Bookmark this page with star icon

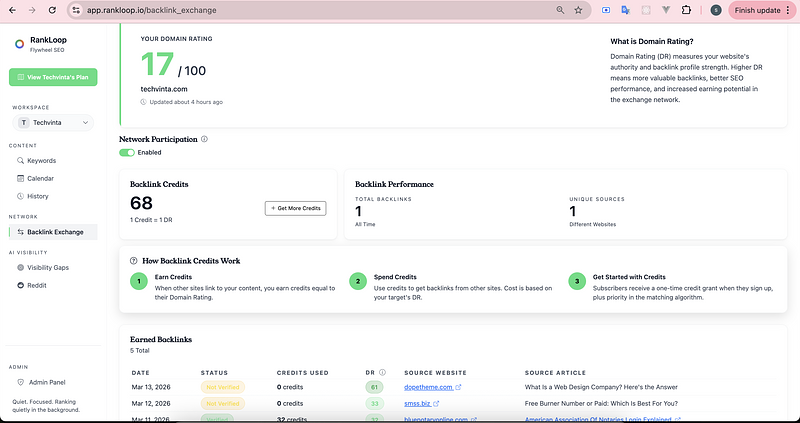click(x=578, y=10)
